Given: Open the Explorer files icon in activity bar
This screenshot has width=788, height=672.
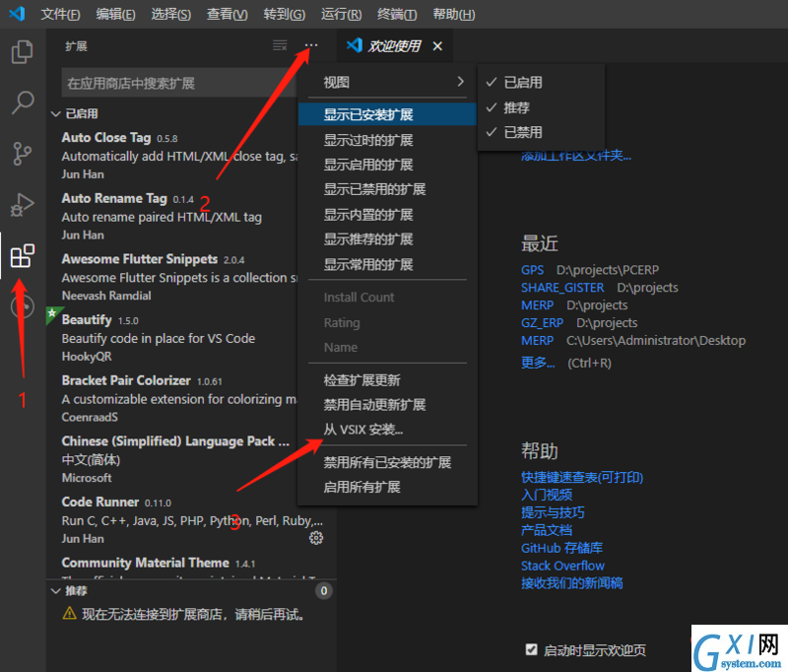Looking at the screenshot, I should pyautogui.click(x=22, y=52).
